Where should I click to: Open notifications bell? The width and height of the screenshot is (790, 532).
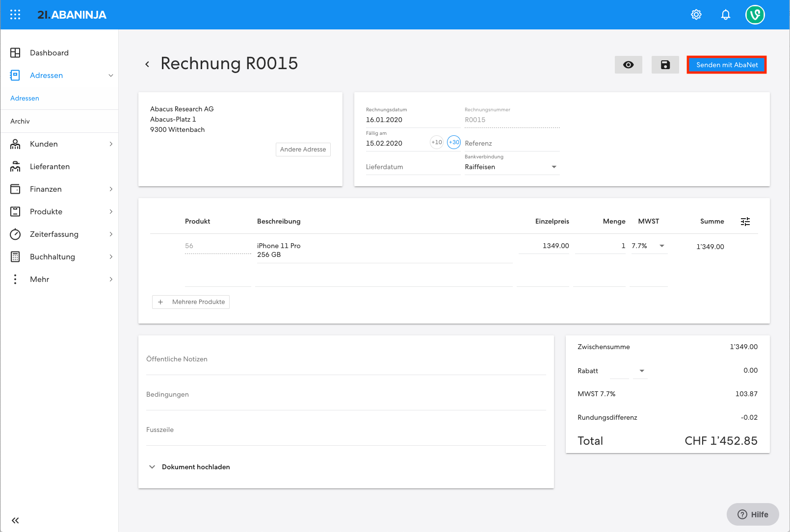(x=725, y=15)
